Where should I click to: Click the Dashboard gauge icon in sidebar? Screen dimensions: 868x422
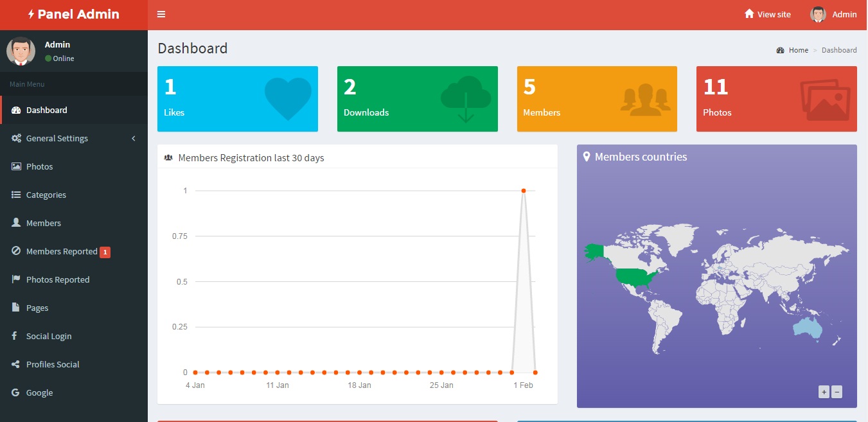coord(16,110)
